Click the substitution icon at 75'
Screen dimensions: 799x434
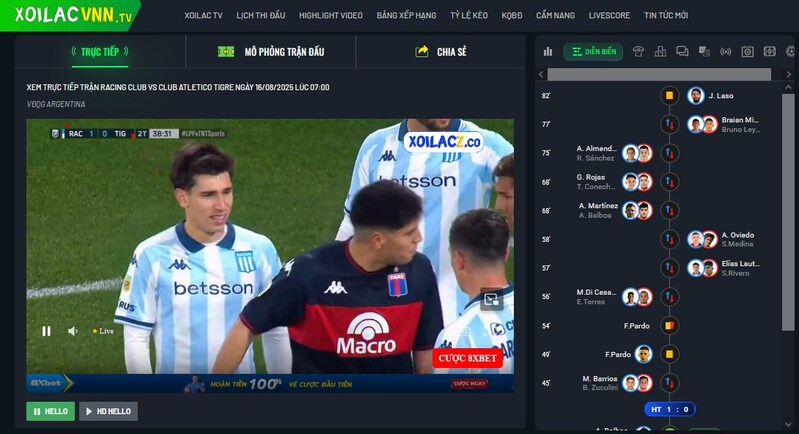pyautogui.click(x=670, y=153)
